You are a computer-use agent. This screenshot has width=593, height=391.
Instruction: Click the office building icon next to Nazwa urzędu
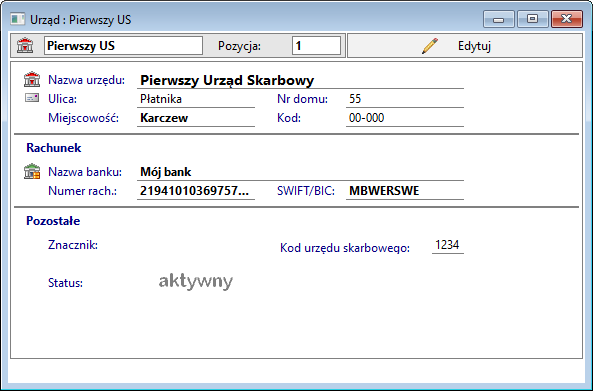point(32,79)
